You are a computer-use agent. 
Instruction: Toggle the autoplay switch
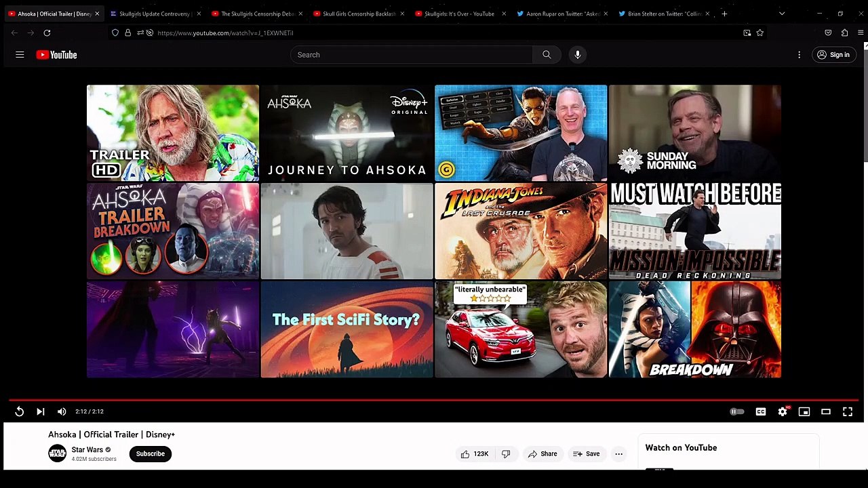[x=737, y=411]
